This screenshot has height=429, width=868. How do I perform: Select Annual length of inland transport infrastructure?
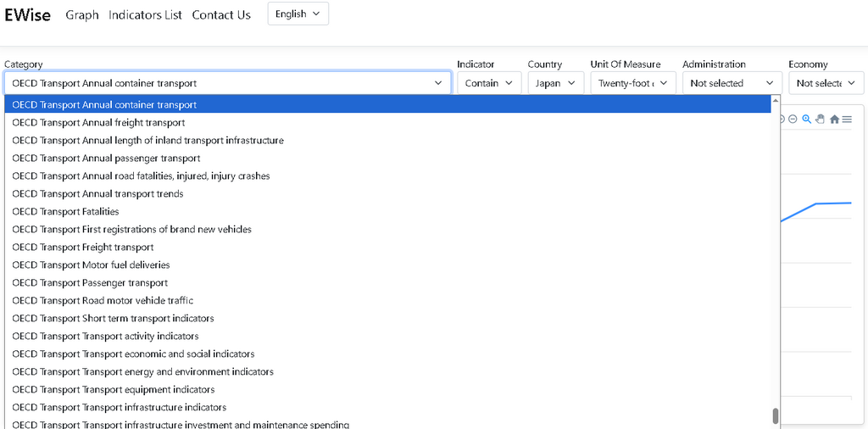(x=387, y=140)
